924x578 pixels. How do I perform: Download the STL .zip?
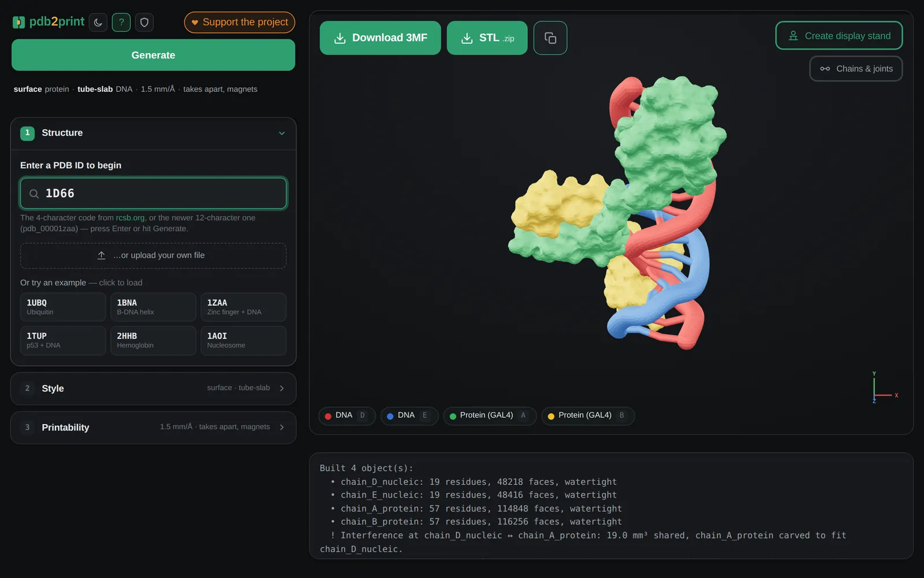point(487,38)
